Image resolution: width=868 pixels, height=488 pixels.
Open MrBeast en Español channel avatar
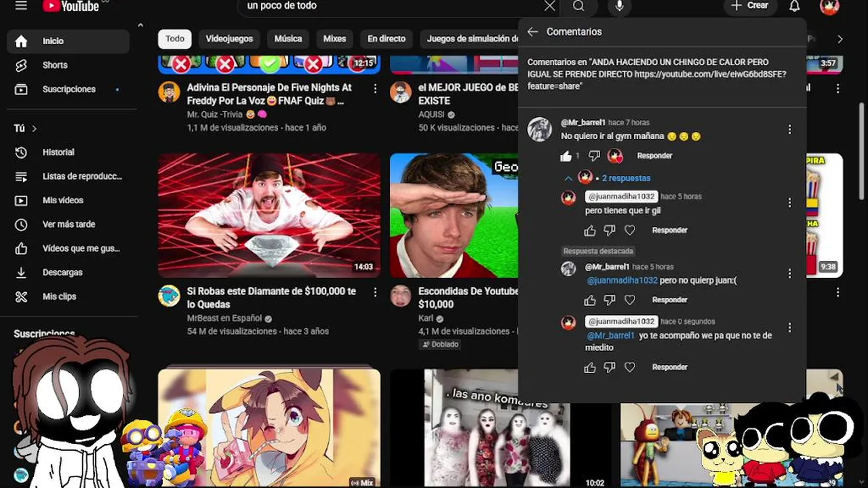(x=170, y=296)
